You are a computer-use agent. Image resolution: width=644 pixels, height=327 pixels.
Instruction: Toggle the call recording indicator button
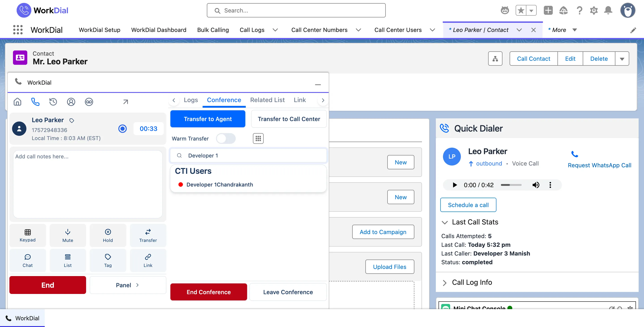coord(122,129)
